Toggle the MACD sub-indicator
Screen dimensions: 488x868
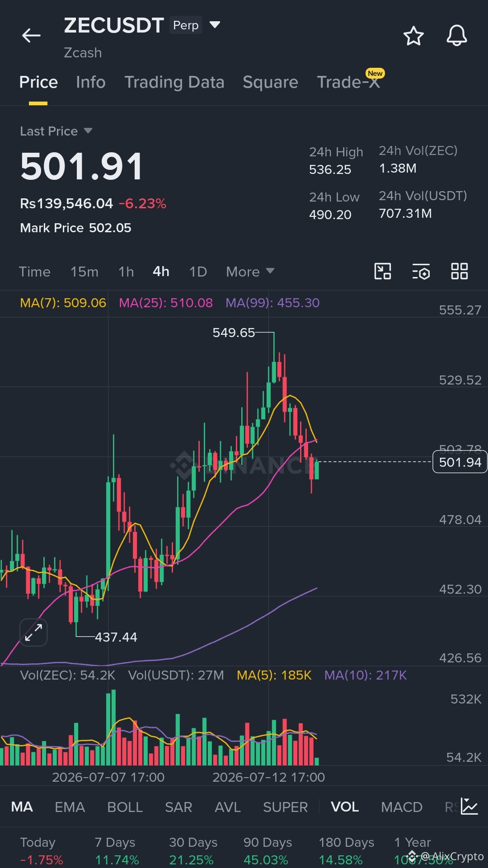(x=402, y=807)
